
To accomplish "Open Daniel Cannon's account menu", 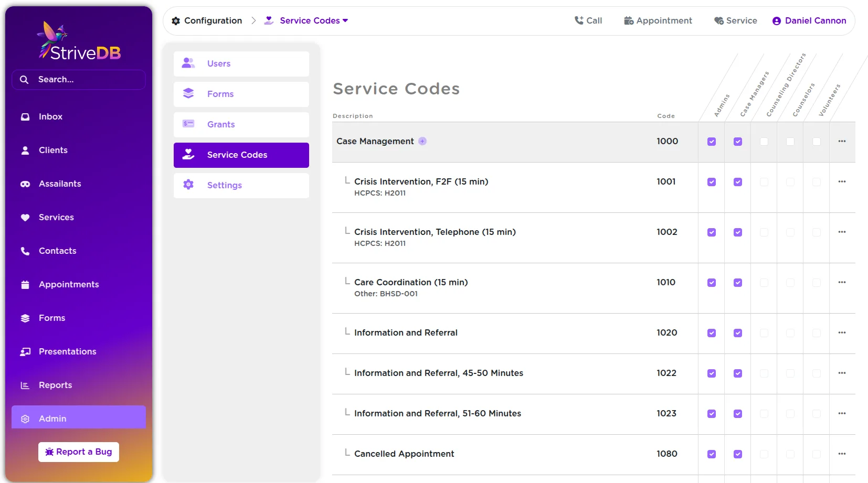I will pyautogui.click(x=809, y=20).
